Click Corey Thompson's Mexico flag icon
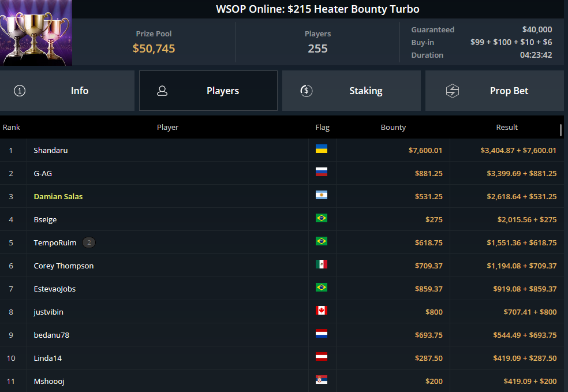The height and width of the screenshot is (392, 568). click(322, 264)
